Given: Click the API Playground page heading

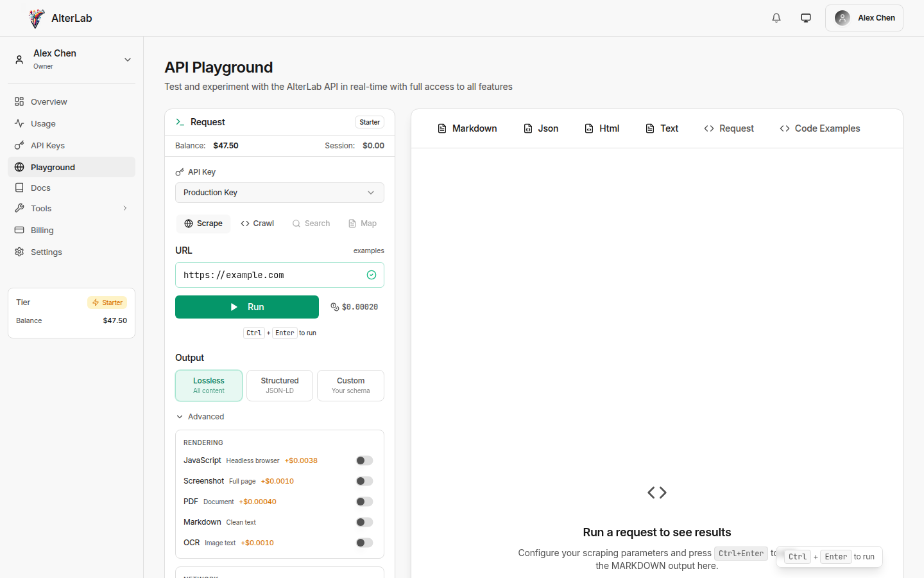Looking at the screenshot, I should pyautogui.click(x=219, y=67).
